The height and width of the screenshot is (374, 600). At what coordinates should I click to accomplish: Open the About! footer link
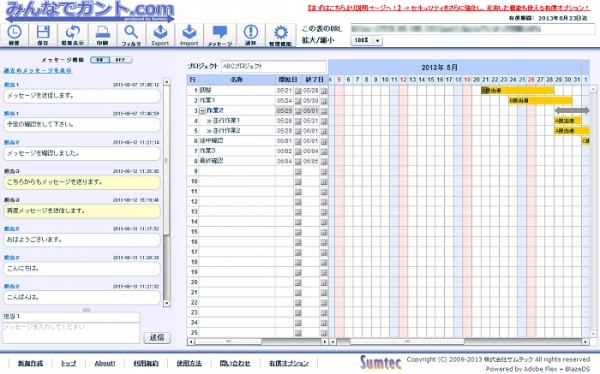105,363
